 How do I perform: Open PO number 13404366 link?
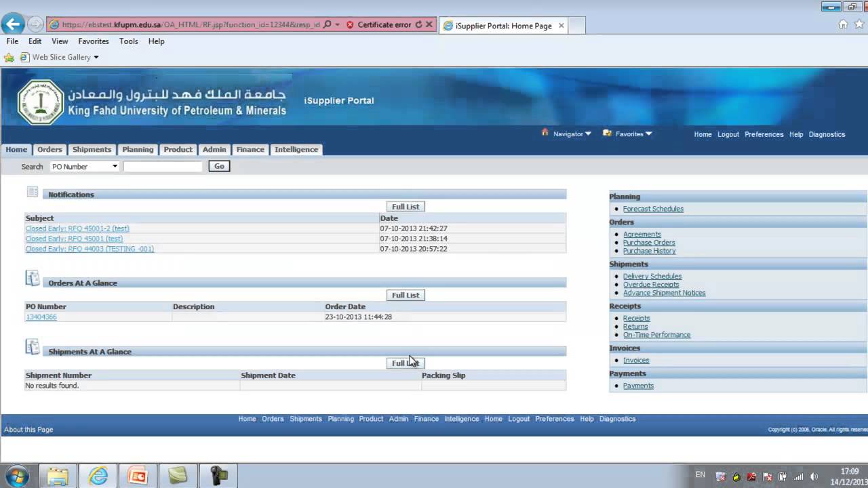(x=41, y=317)
